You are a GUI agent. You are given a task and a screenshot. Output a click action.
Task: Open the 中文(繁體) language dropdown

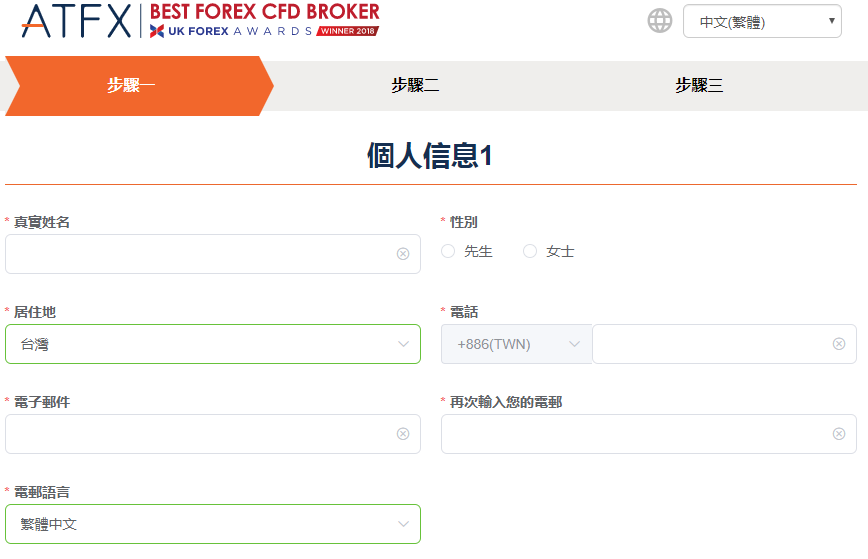coord(762,21)
